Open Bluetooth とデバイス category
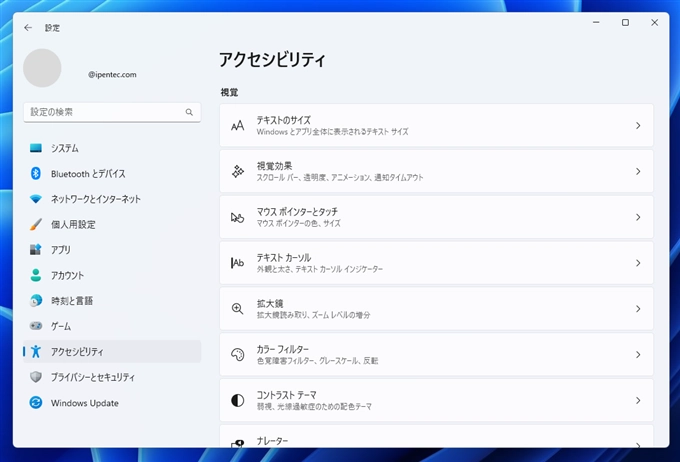 click(112, 174)
